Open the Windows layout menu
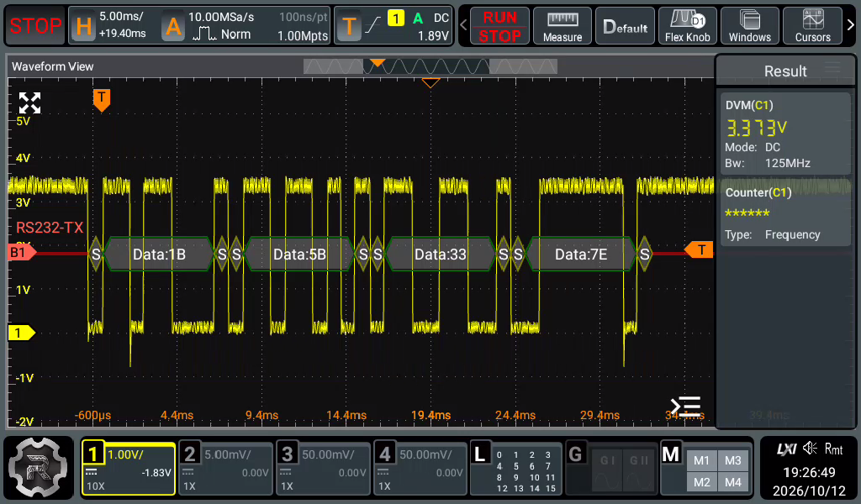This screenshot has height=504, width=861. [749, 26]
